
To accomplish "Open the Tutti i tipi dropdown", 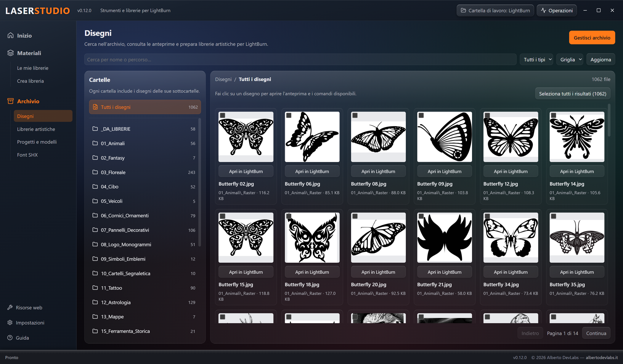I will 536,59.
